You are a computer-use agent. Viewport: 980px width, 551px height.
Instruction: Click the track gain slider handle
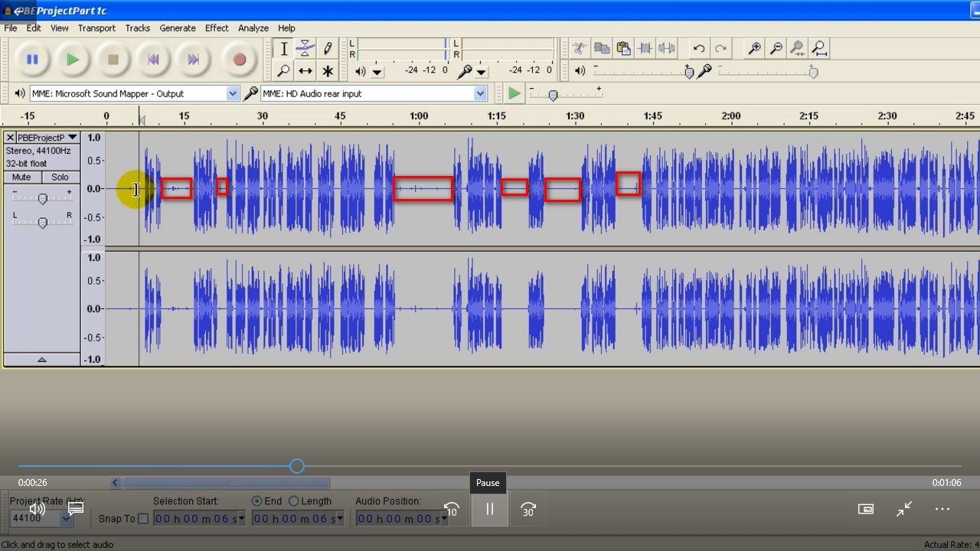[x=43, y=199]
